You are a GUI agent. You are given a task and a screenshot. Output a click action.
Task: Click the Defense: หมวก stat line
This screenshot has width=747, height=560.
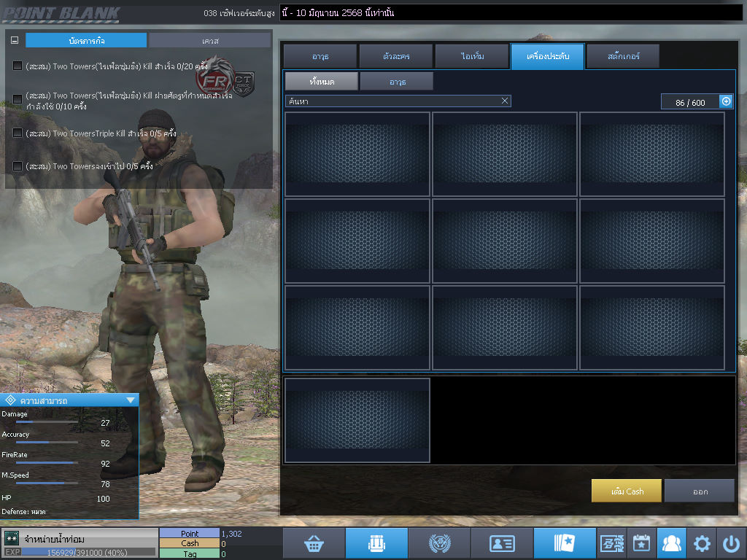(x=23, y=511)
